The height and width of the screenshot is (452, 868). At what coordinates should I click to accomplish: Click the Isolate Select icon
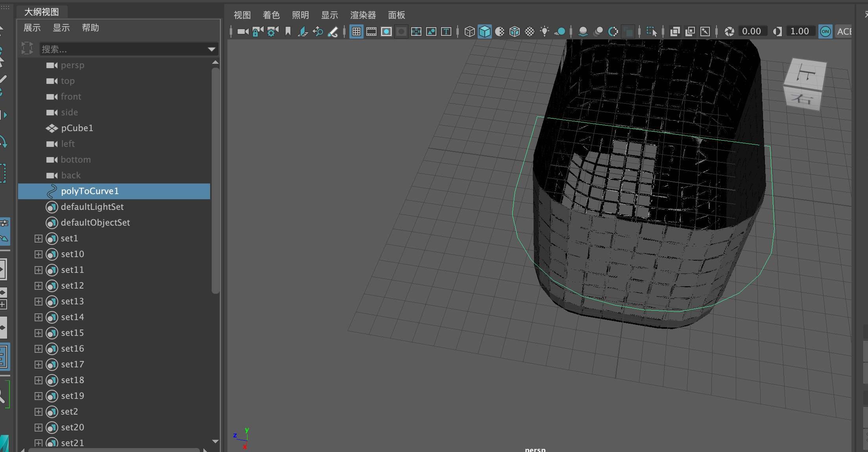point(652,31)
